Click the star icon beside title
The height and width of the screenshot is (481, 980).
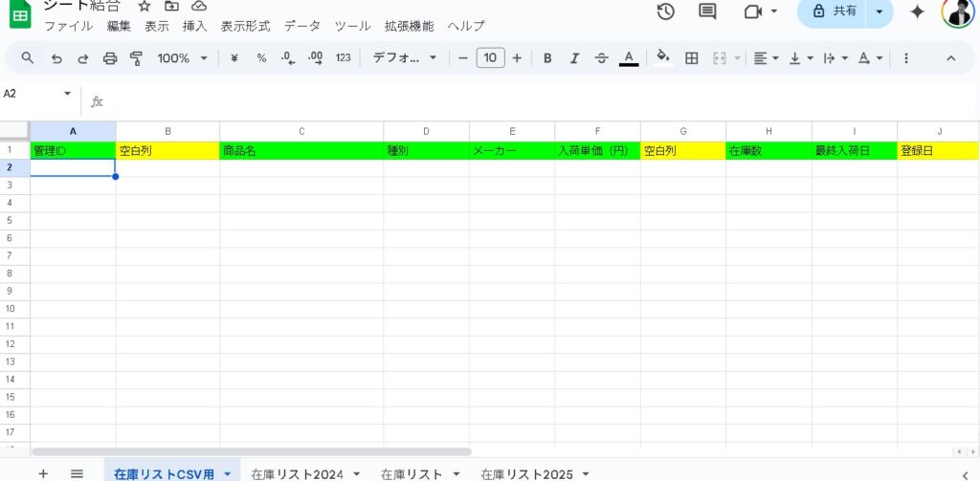[x=144, y=6]
